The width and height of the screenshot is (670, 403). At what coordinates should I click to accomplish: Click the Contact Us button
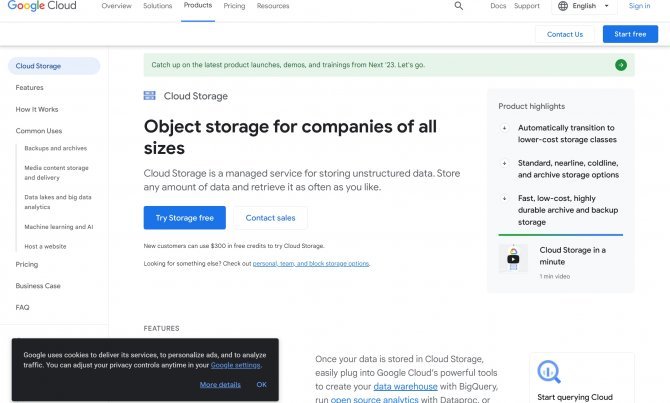(565, 34)
